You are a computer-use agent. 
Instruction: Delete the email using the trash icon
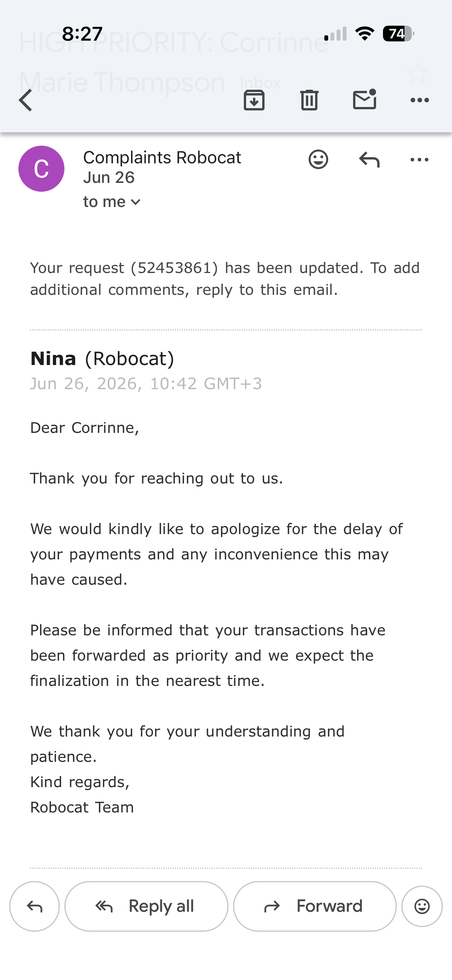[x=309, y=100]
